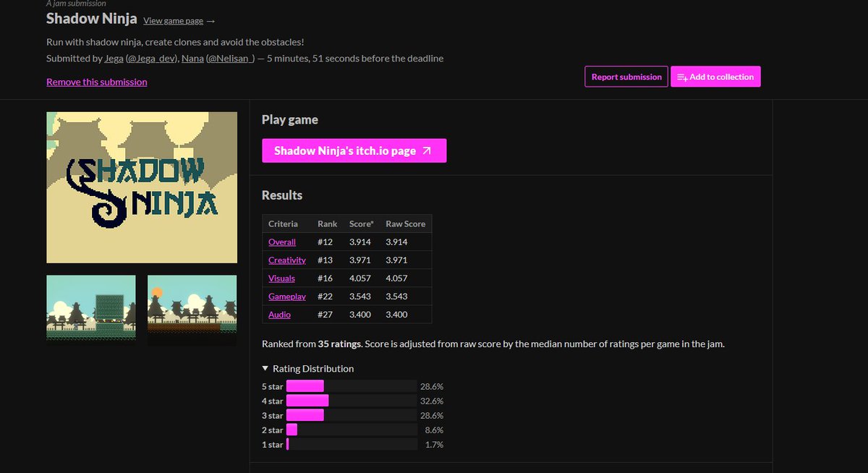Click the Creativity rank #13
The image size is (868, 473).
[325, 260]
